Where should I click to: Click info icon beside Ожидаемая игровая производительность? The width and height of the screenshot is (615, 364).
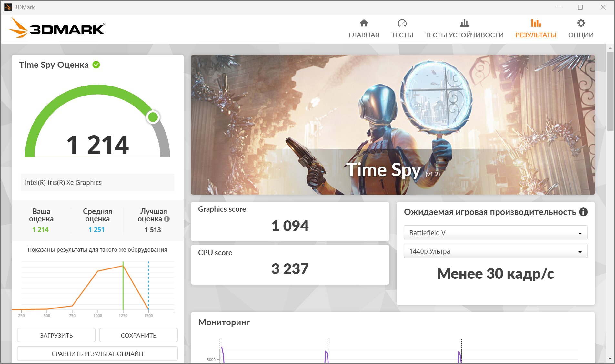point(583,212)
